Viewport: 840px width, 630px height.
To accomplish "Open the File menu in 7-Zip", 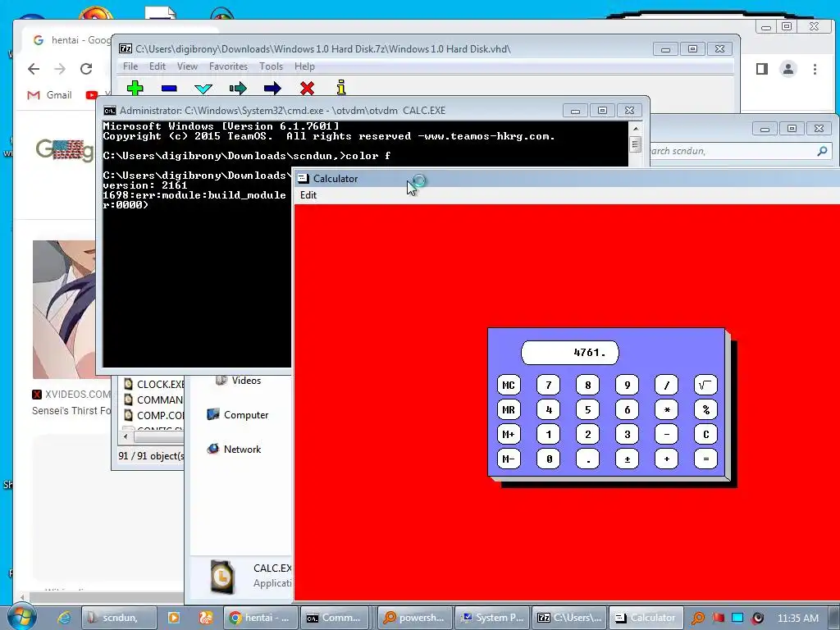I will click(x=130, y=66).
